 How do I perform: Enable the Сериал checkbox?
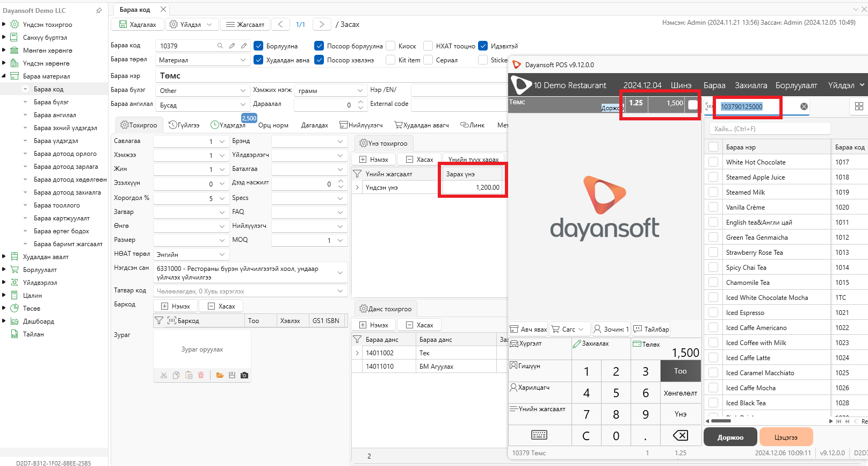click(x=428, y=60)
